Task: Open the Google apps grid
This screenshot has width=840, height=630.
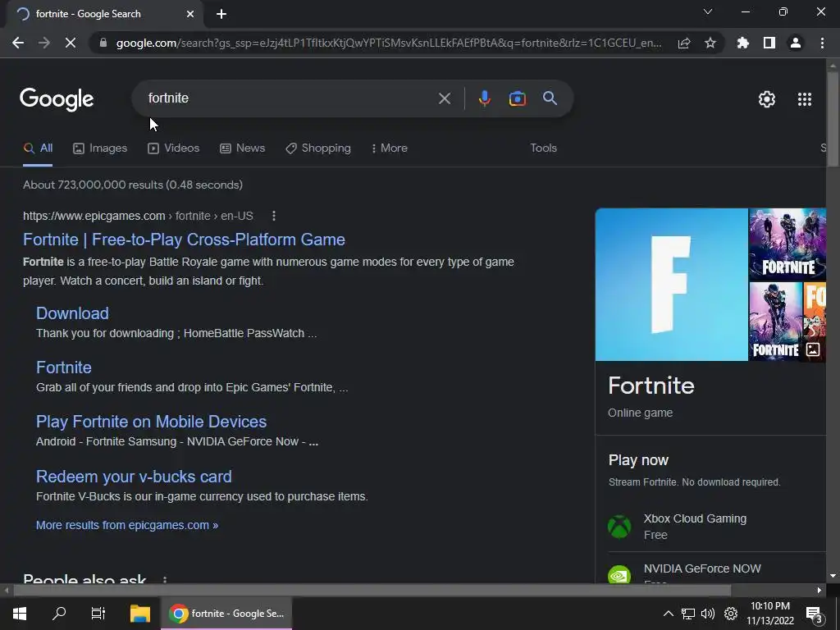Action: click(x=804, y=99)
